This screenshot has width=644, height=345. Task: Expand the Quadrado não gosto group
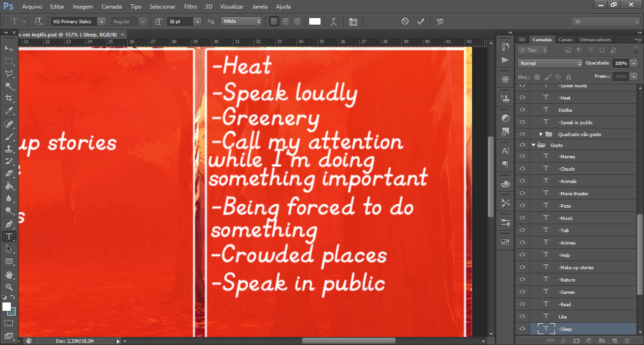[x=541, y=135]
